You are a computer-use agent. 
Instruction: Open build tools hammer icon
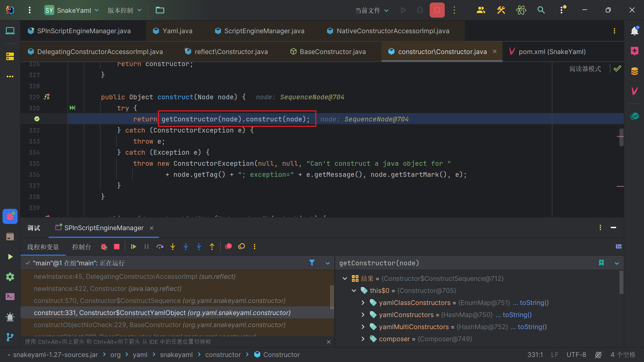pos(501,10)
